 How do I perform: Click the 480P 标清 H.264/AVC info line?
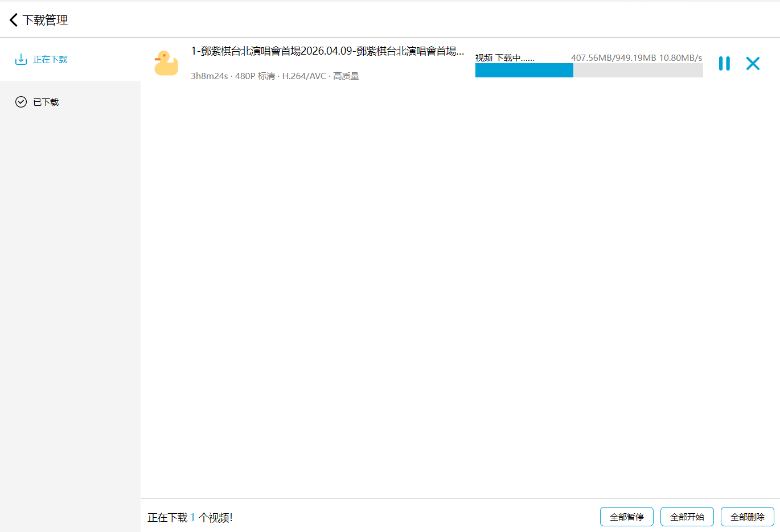point(274,76)
